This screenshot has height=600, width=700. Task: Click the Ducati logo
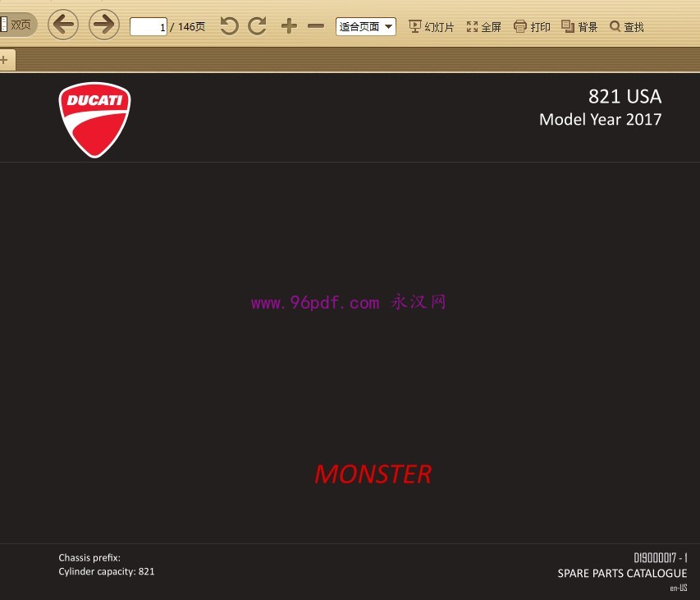point(94,120)
